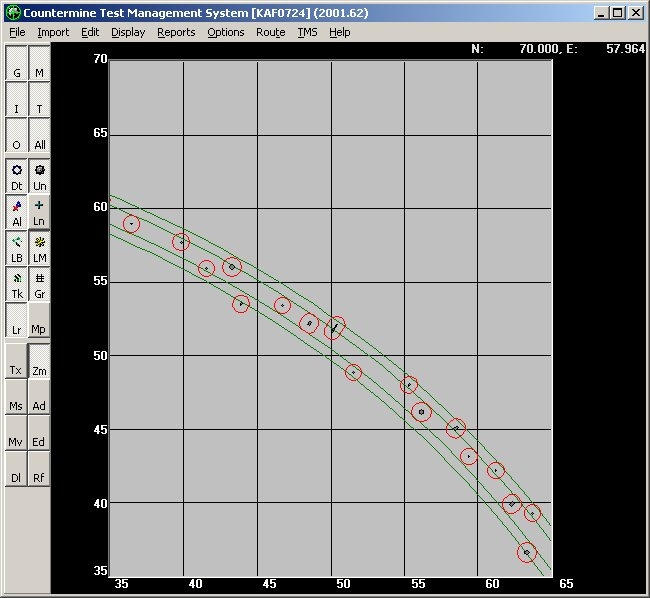
Task: Minimize the Countermine Test Management System window
Action: click(601, 13)
